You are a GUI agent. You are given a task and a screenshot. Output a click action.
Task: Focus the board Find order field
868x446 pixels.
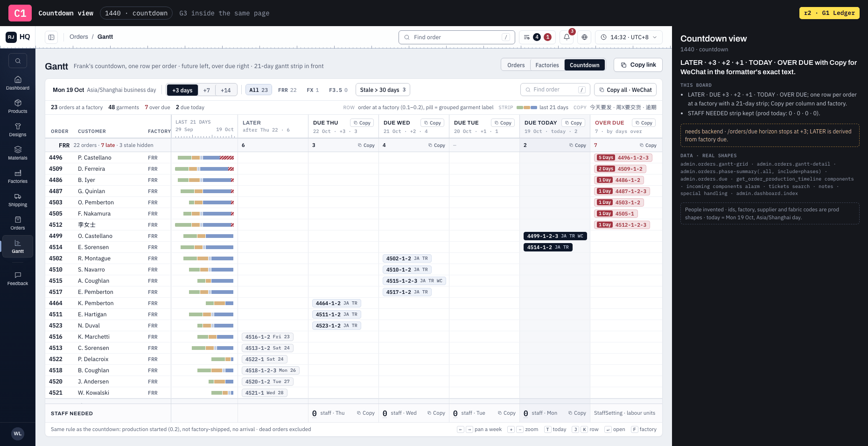click(x=555, y=90)
